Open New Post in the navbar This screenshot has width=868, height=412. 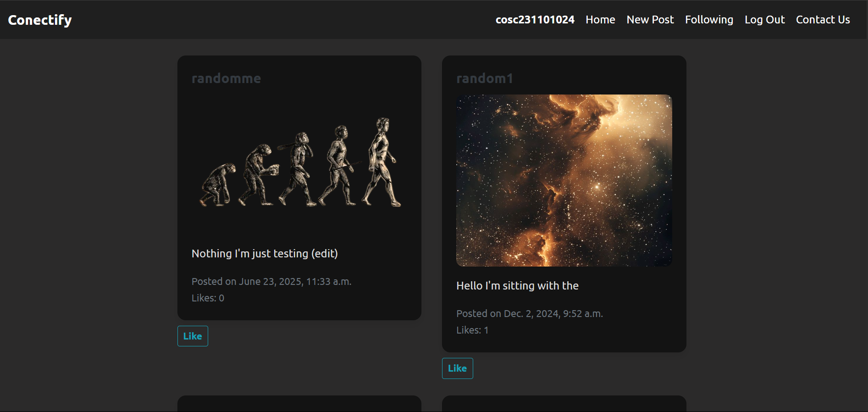click(x=650, y=20)
